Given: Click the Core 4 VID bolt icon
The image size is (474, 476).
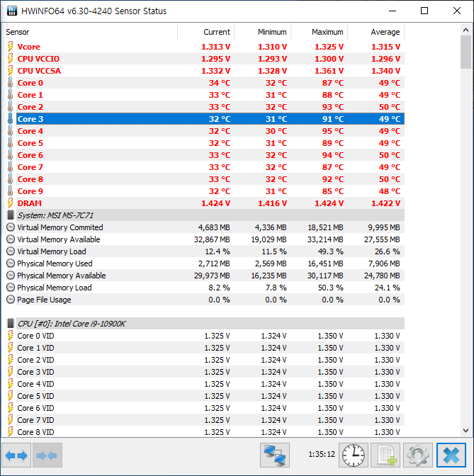Looking at the screenshot, I should click(x=11, y=384).
